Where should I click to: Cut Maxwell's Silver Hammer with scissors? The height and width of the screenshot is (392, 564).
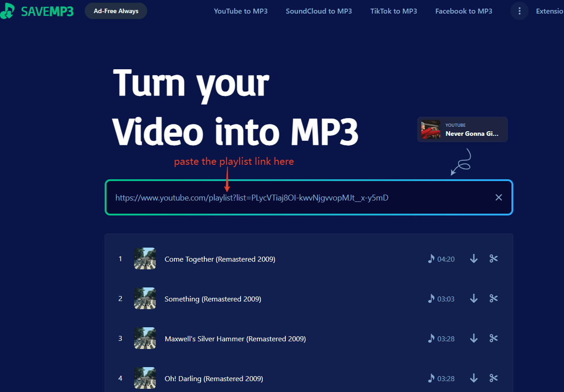tap(493, 339)
